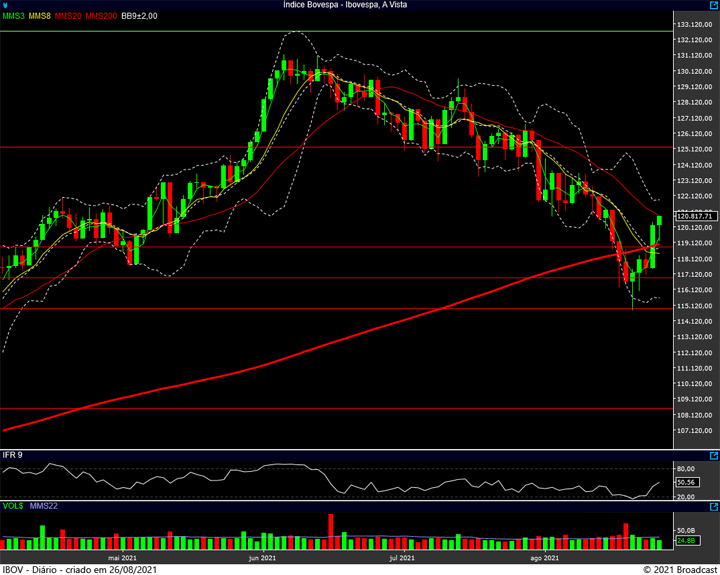Click the volume value tag 24,88
Image resolution: width=720 pixels, height=575 pixels.
pyautogui.click(x=686, y=541)
